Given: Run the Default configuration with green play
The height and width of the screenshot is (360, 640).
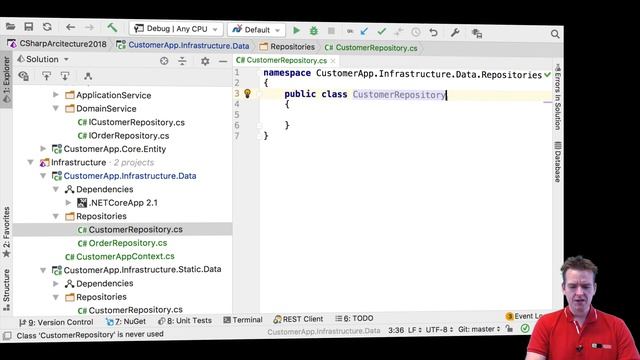Looking at the screenshot, I should [296, 30].
